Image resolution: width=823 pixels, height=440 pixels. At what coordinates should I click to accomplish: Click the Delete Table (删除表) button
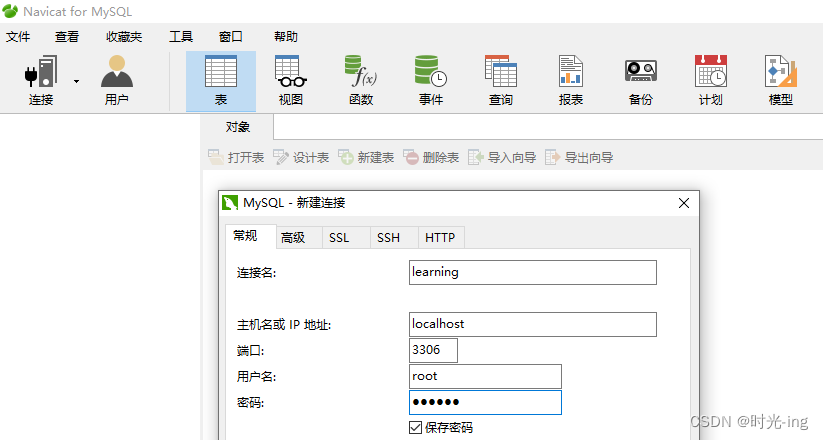pos(431,157)
